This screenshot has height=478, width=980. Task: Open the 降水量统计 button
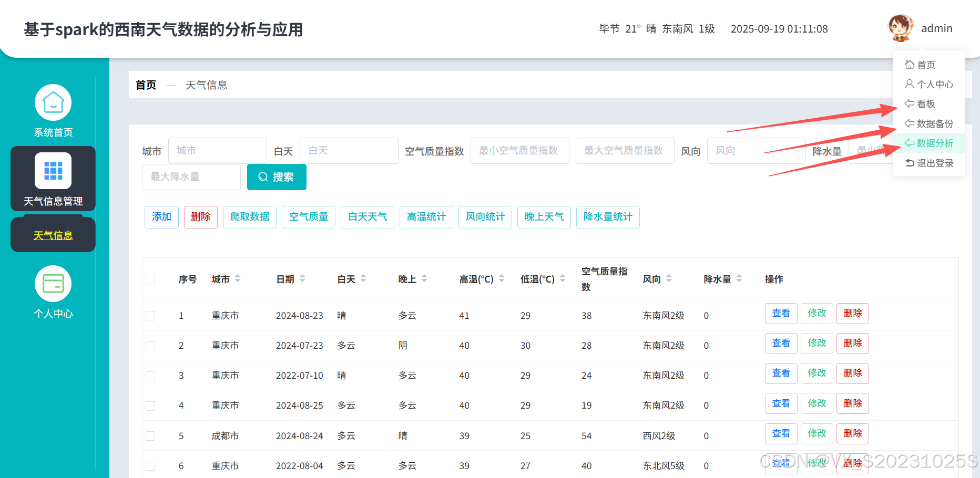point(608,217)
